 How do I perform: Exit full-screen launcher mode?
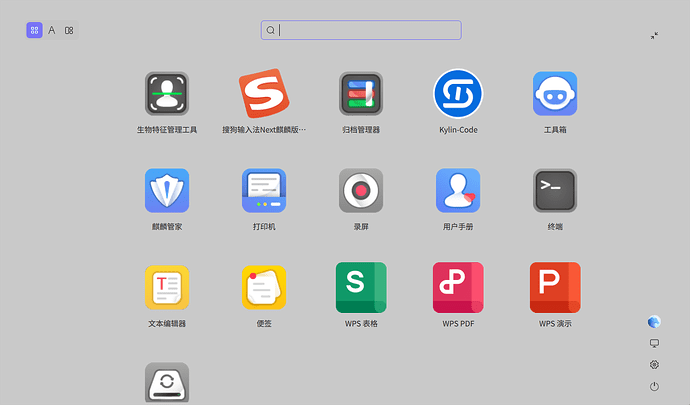[654, 35]
